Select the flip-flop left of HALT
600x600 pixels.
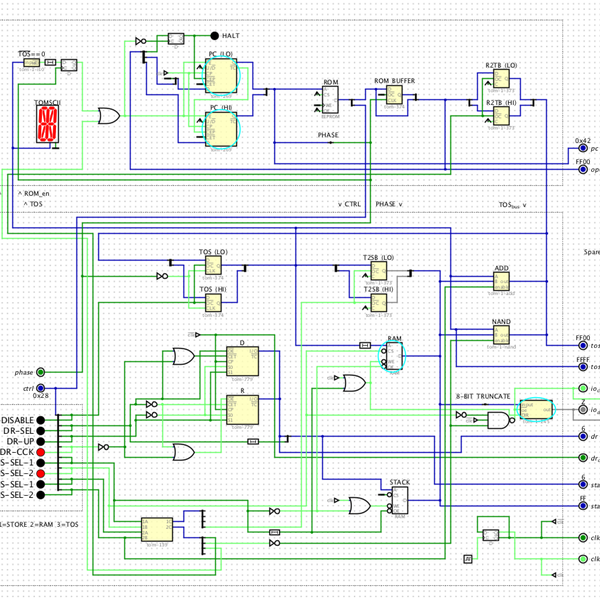[176, 39]
